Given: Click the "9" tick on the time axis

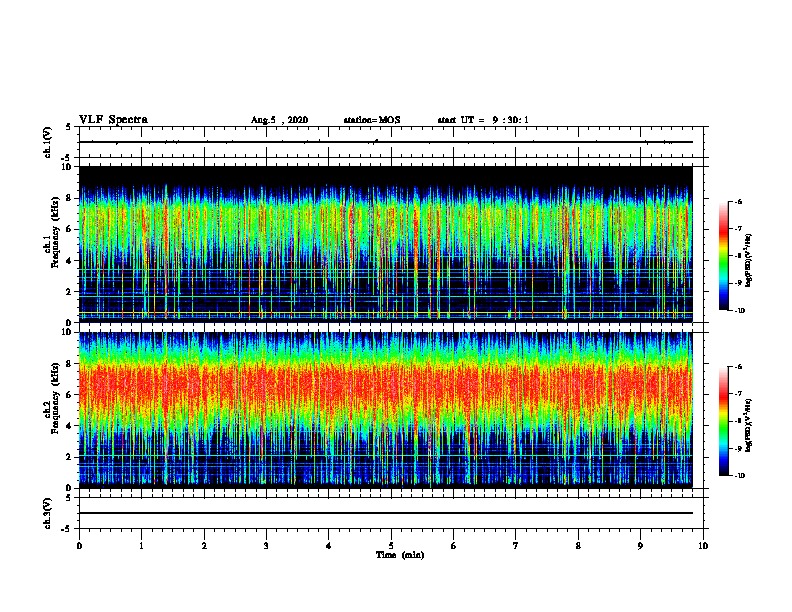Looking at the screenshot, I should click(x=640, y=546).
